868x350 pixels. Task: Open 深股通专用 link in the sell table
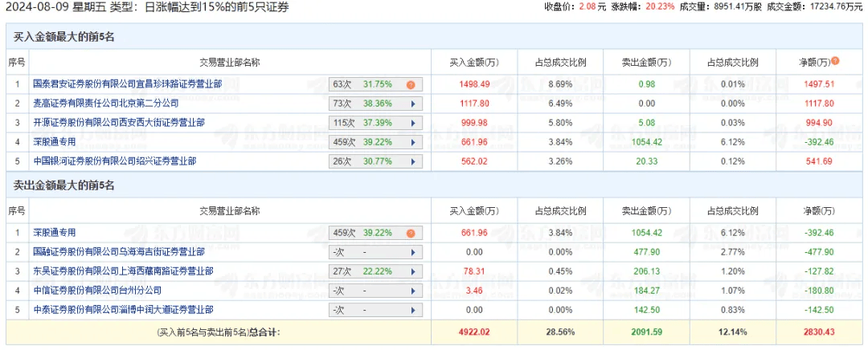pos(55,233)
